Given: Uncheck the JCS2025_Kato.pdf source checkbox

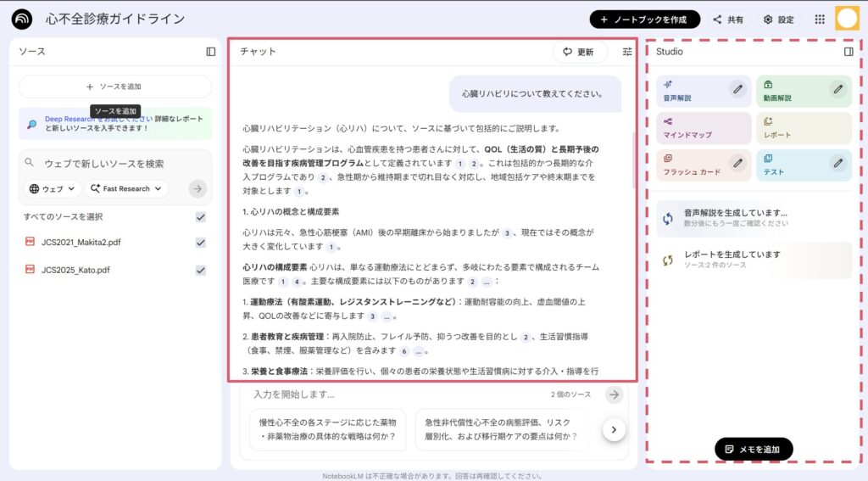Looking at the screenshot, I should click(201, 271).
